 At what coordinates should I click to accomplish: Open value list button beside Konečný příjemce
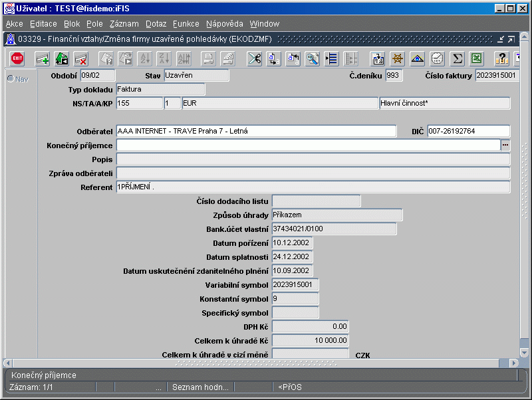point(505,145)
